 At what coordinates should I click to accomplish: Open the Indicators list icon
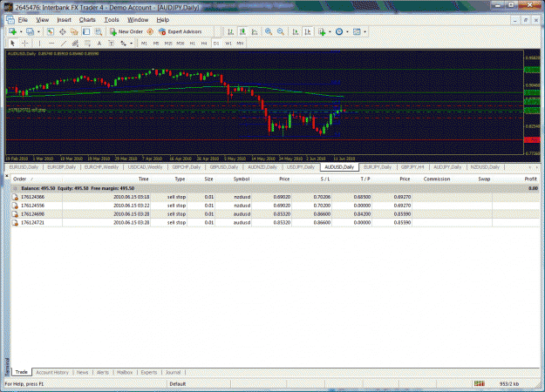(x=322, y=31)
